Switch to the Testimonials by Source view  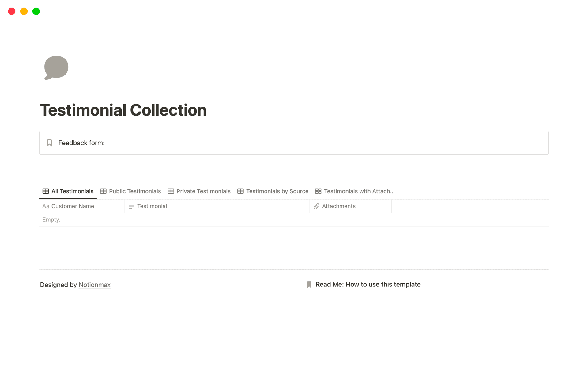tap(277, 191)
